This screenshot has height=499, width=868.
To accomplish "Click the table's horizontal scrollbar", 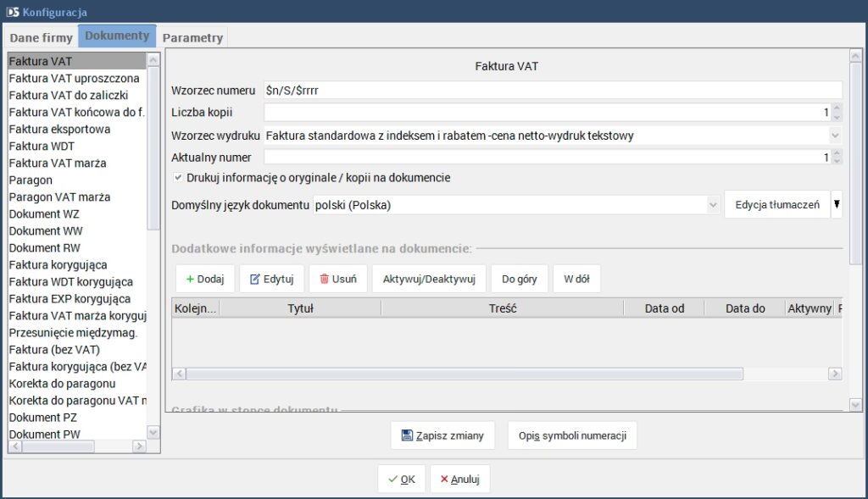I will (x=464, y=374).
